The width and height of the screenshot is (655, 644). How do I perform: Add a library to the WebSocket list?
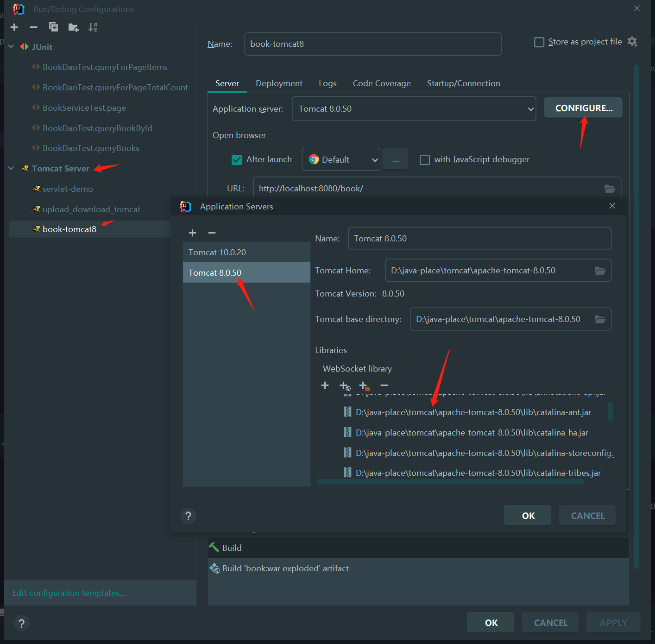(325, 385)
